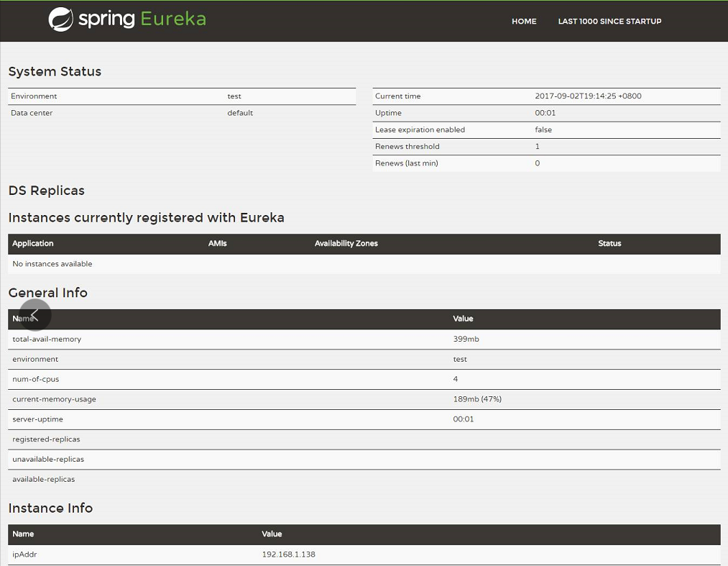Screen dimensions: 728x566
Task: Select 'Instances currently registered with Eureka' heading
Action: pos(147,218)
